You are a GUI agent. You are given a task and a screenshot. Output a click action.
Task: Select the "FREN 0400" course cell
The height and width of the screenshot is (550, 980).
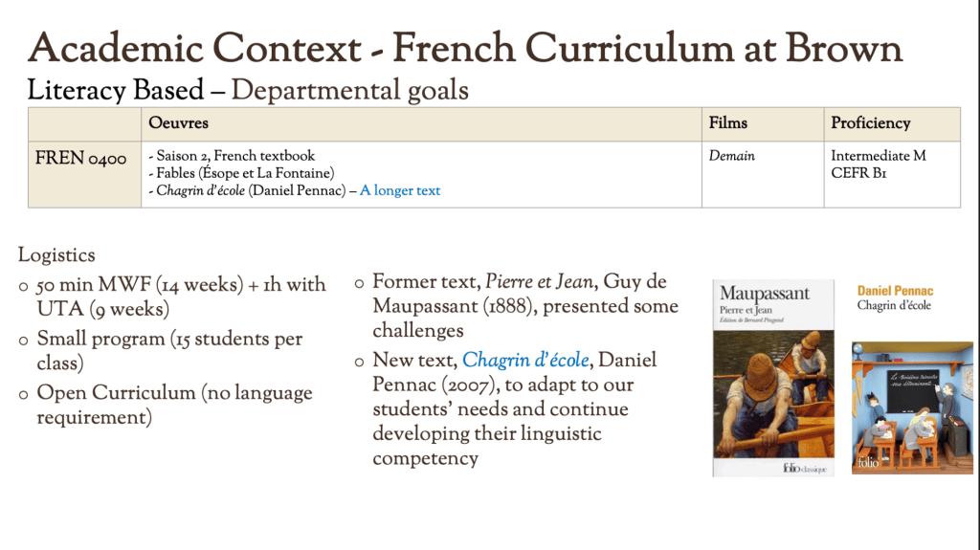[x=81, y=159]
